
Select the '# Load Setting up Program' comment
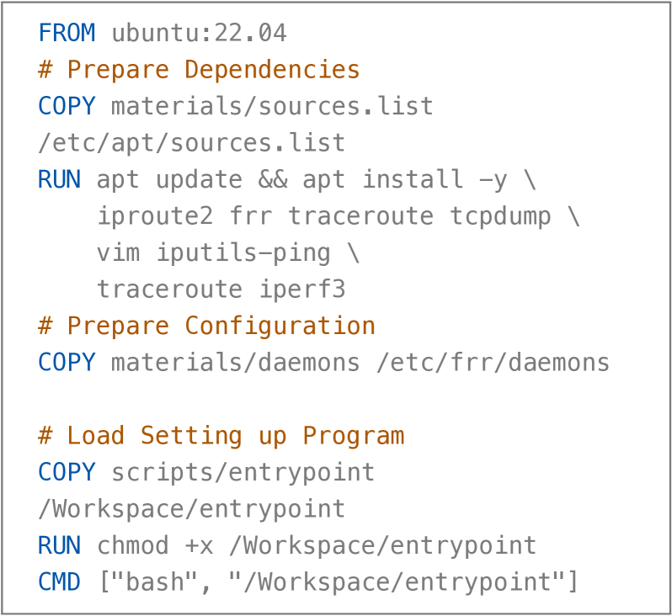pos(221,436)
